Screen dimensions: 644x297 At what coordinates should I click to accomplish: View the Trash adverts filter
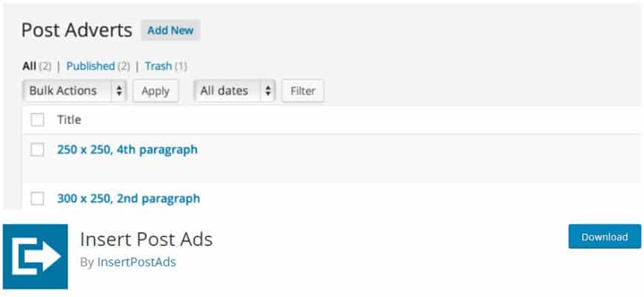tap(158, 66)
